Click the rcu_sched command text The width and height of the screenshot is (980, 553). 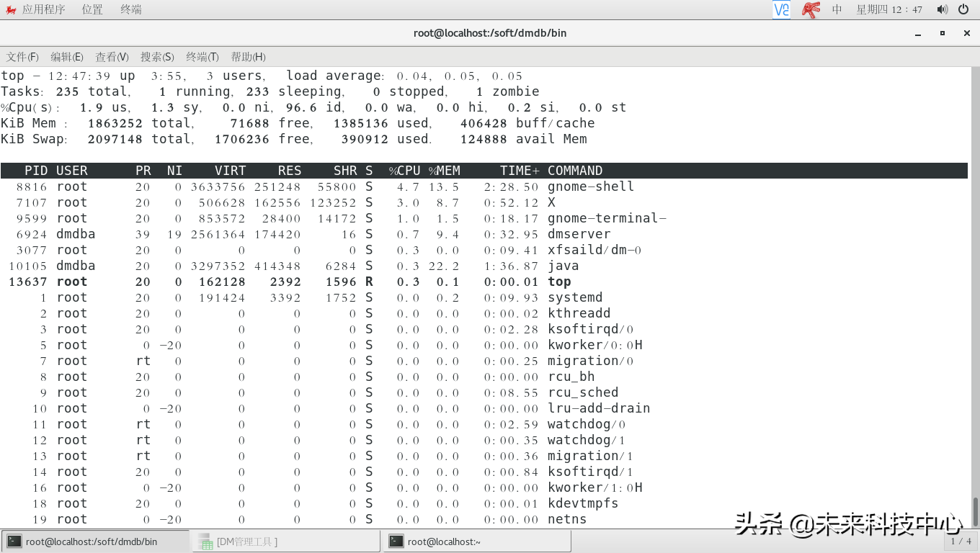click(x=583, y=392)
